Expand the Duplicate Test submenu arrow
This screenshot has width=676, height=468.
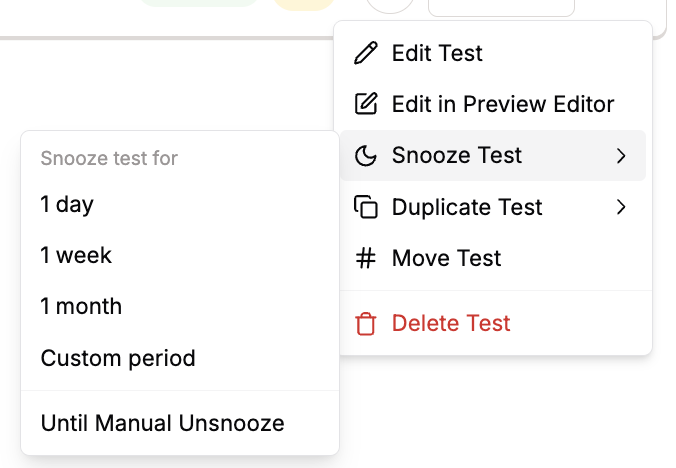621,208
